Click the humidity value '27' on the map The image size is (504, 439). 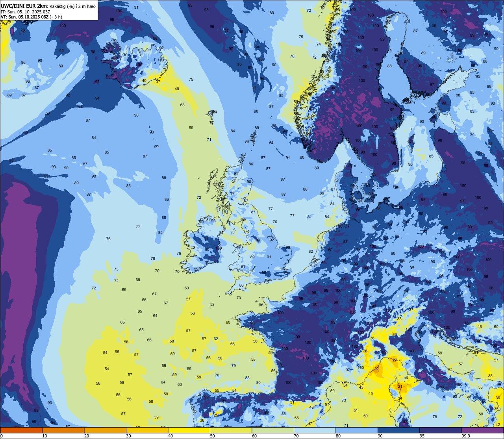tap(395, 360)
